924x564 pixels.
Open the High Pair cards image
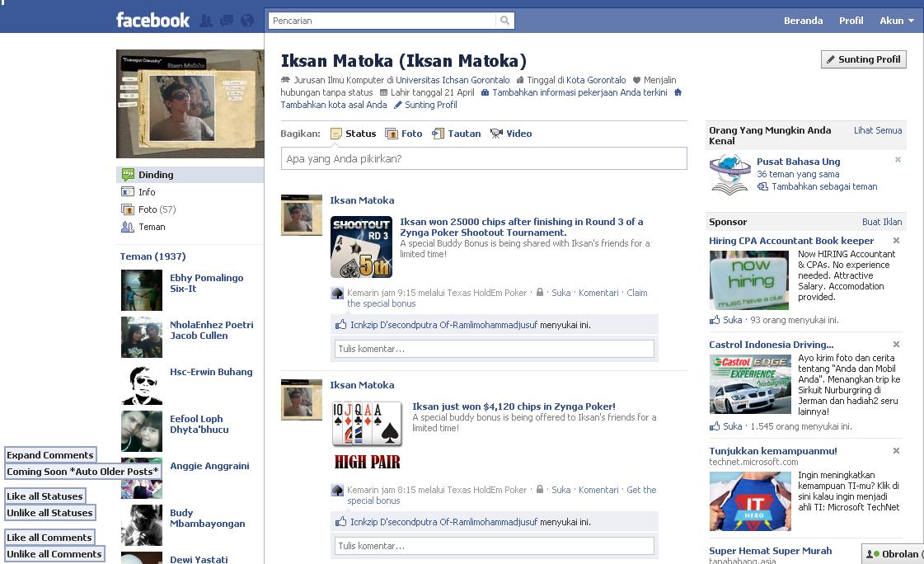(367, 436)
